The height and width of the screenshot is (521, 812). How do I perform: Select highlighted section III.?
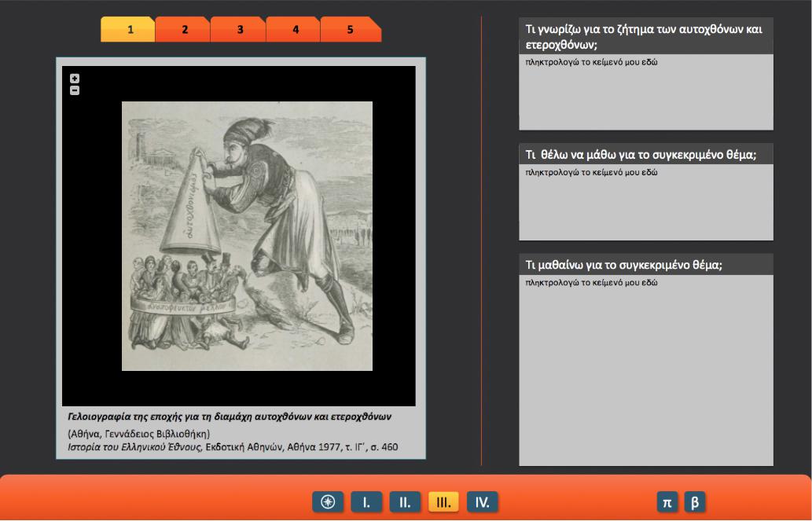tap(443, 502)
